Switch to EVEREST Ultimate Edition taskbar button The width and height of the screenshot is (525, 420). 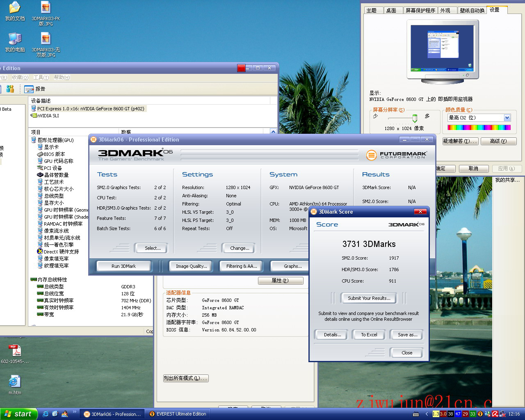click(x=178, y=414)
